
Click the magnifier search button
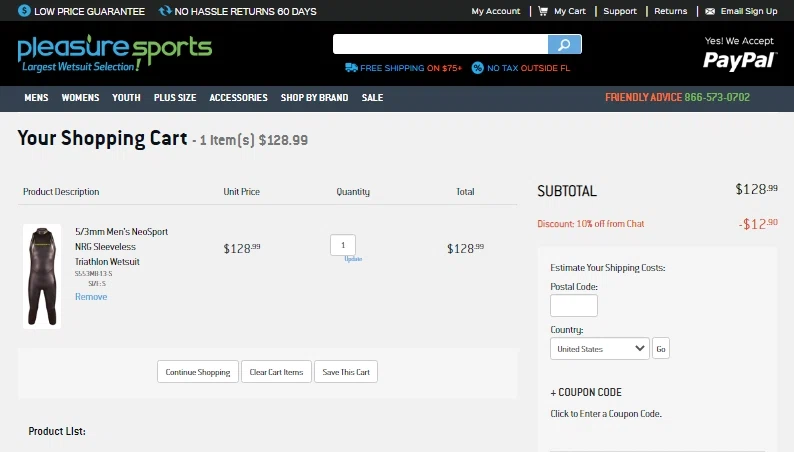pyautogui.click(x=564, y=45)
